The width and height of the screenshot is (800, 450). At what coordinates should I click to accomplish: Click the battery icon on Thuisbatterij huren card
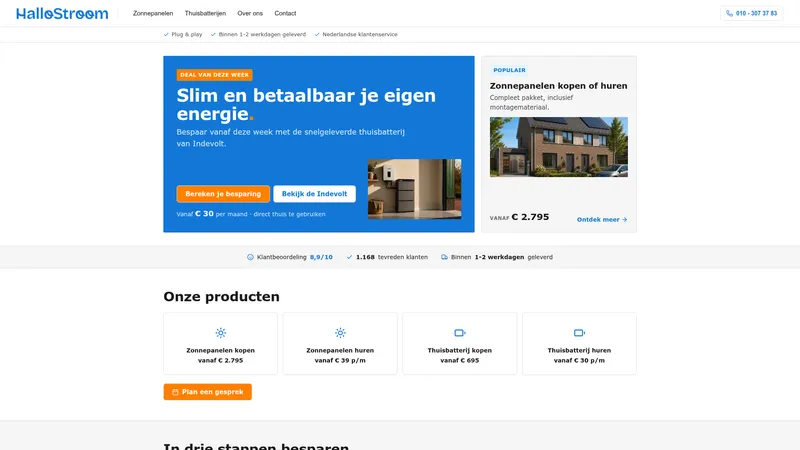click(x=579, y=333)
